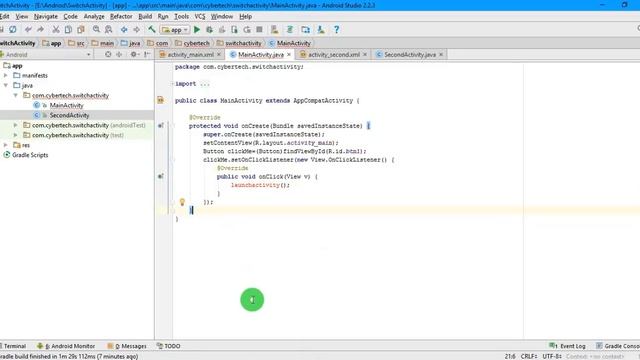Collapse the java folder
This screenshot has width=640, height=360.
click(x=6, y=85)
